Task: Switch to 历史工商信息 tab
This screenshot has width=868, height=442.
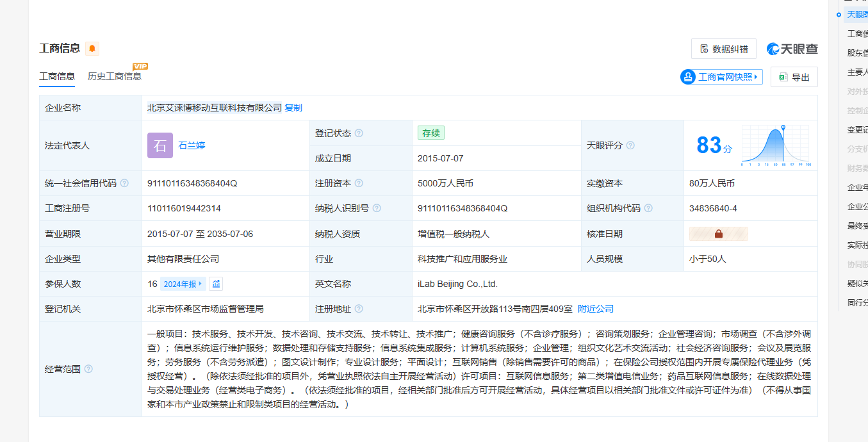Action: (115, 76)
